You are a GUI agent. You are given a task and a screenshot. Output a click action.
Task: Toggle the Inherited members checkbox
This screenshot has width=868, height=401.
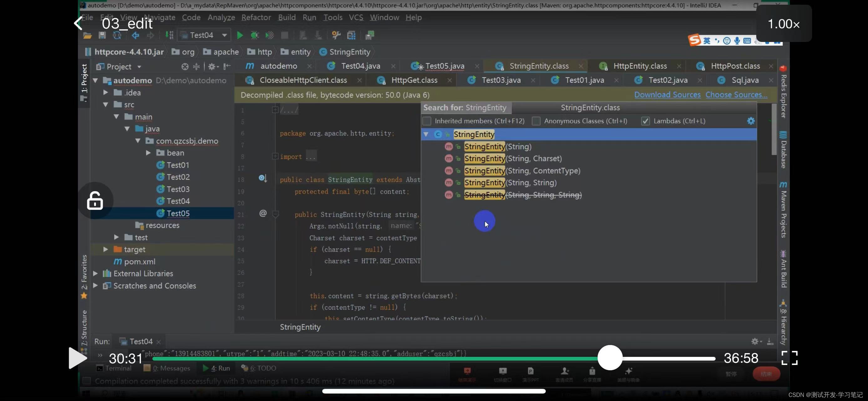coord(427,121)
